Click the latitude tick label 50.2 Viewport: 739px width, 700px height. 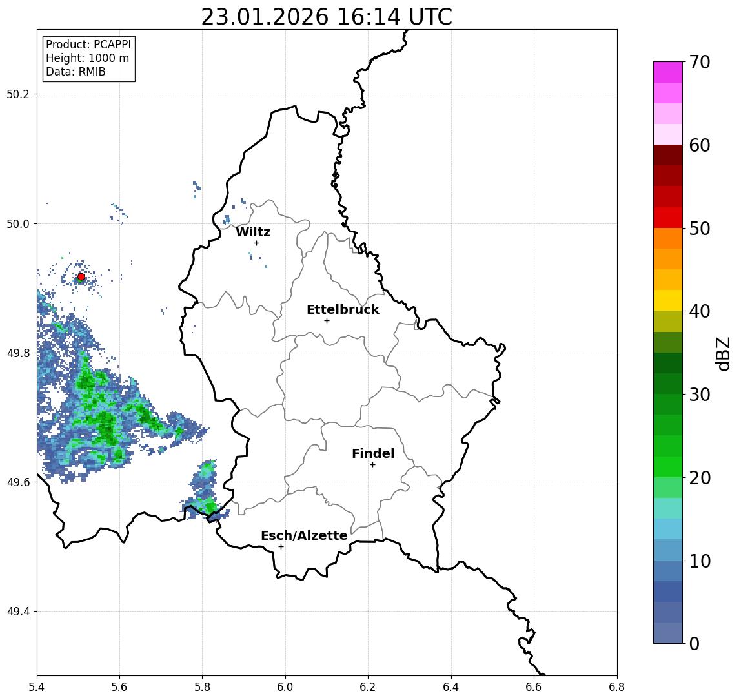click(x=18, y=94)
